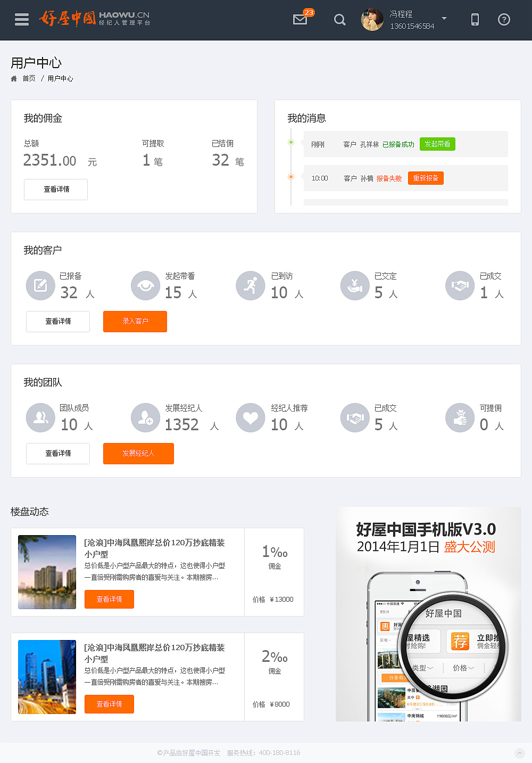Click the handshake icon beside 已成交 1人

(x=460, y=286)
